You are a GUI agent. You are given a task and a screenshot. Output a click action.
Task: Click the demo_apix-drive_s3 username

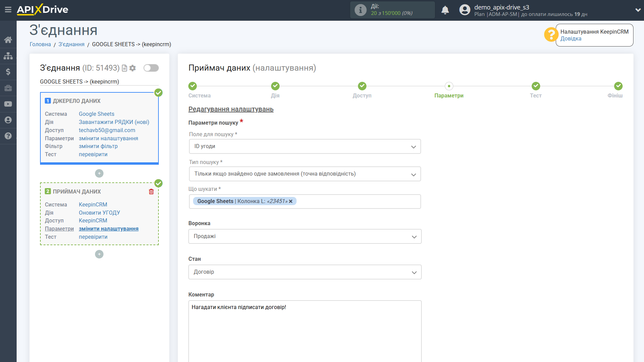pos(501,7)
